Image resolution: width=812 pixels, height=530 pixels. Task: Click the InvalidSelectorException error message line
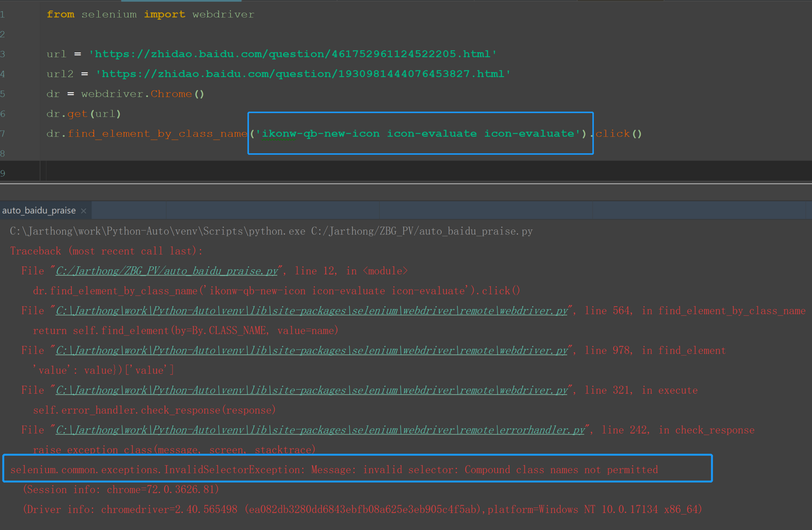pyautogui.click(x=334, y=470)
